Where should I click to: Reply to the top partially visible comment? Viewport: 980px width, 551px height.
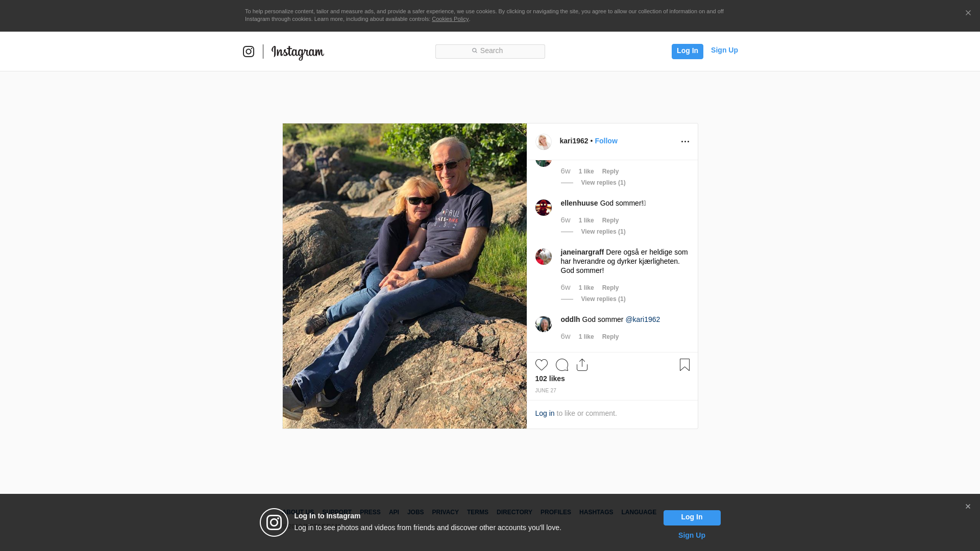click(x=610, y=171)
